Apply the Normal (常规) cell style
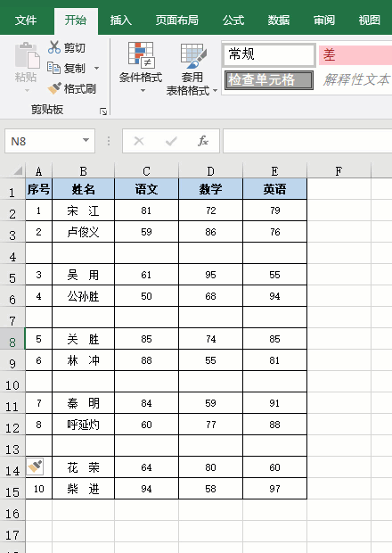The width and height of the screenshot is (392, 553). [269, 54]
